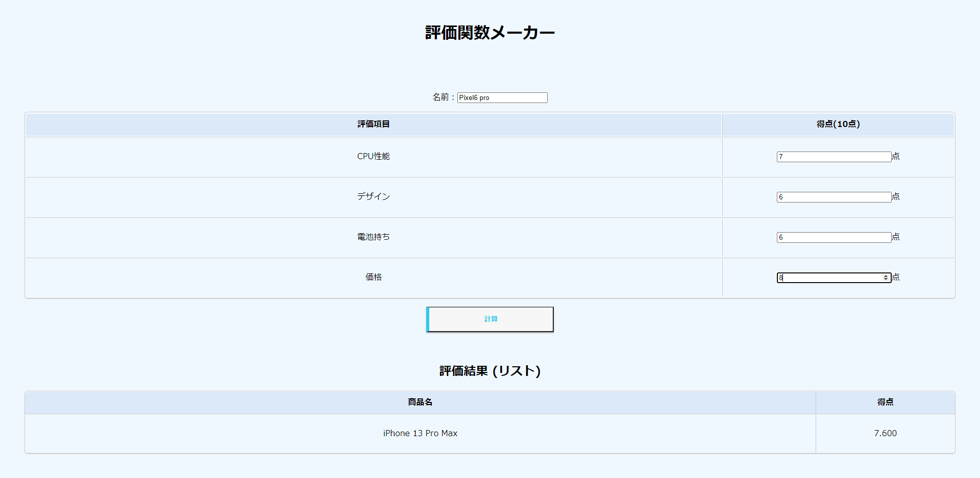Click the 7.600 score value
980x478 pixels.
click(x=885, y=433)
